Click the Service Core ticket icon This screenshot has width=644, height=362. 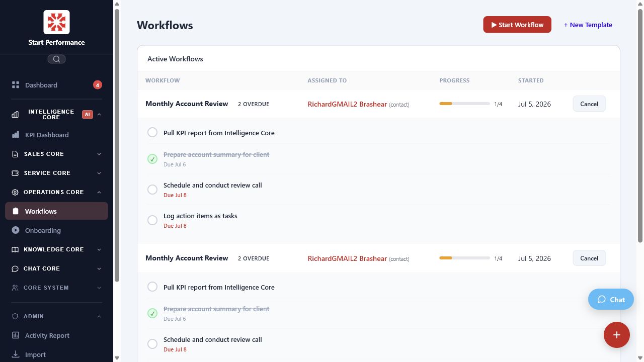[x=15, y=173]
